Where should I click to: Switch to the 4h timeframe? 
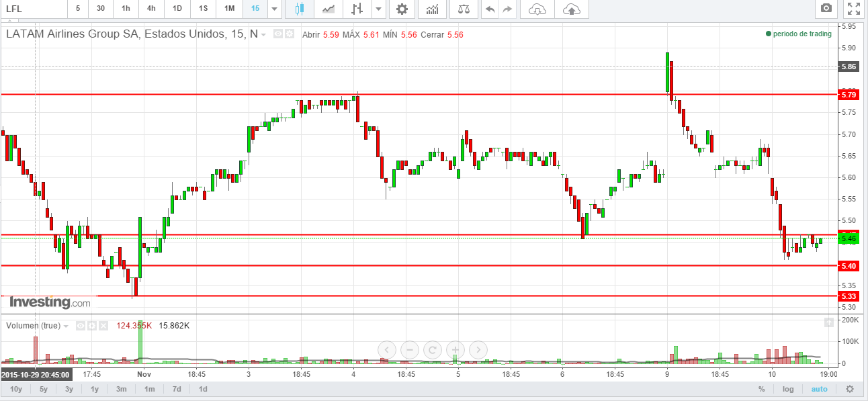click(151, 9)
